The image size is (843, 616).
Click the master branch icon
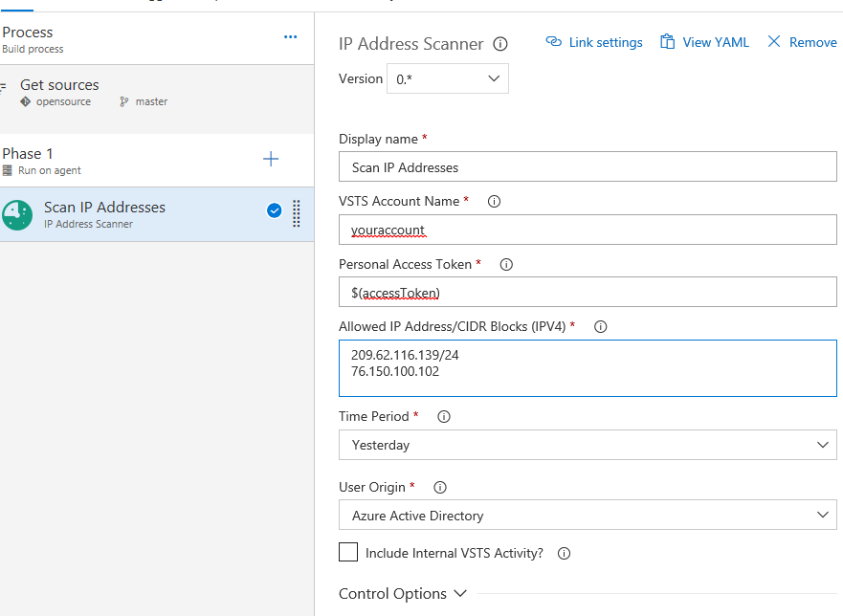(x=124, y=101)
